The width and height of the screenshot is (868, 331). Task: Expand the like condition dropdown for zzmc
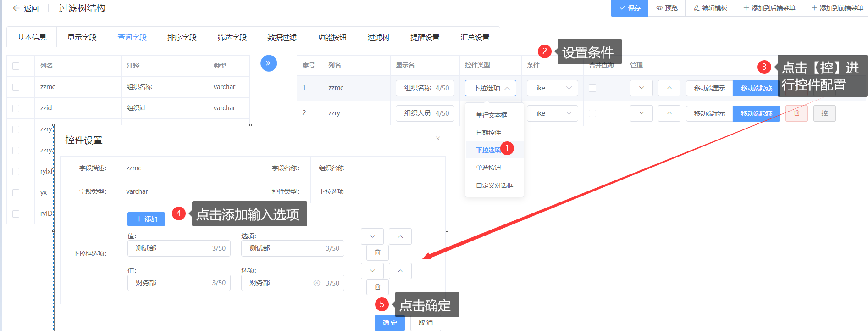[552, 88]
